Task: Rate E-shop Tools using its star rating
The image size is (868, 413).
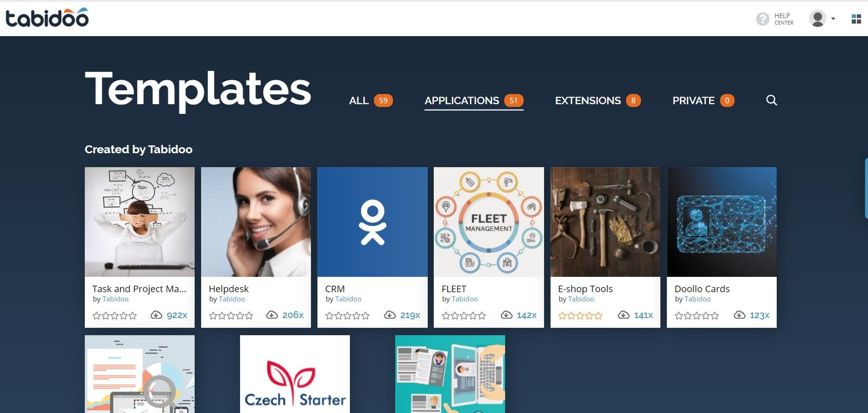Action: (x=580, y=316)
